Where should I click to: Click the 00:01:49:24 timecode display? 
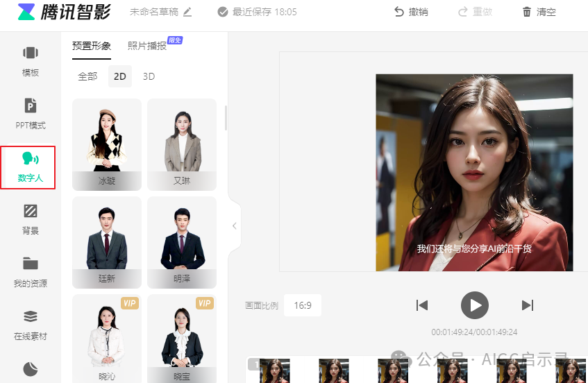click(474, 332)
